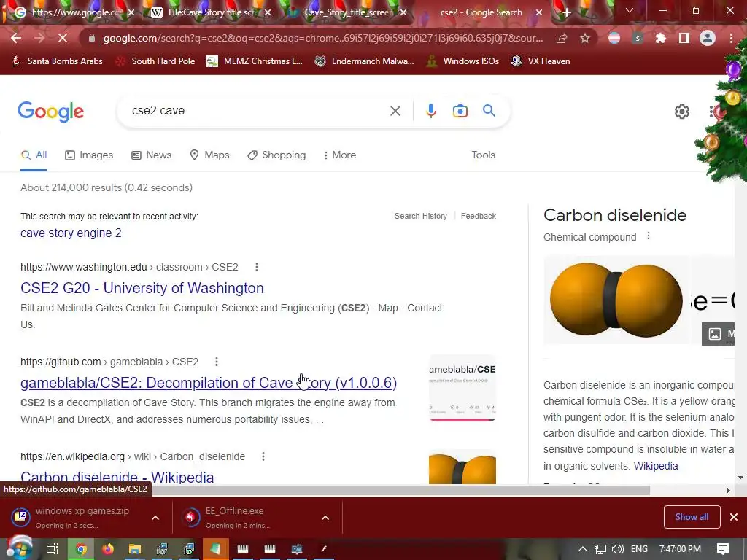Viewport: 747px width, 560px height.
Task: Switch to the Cave_Story_title_screen tab
Action: click(x=348, y=12)
